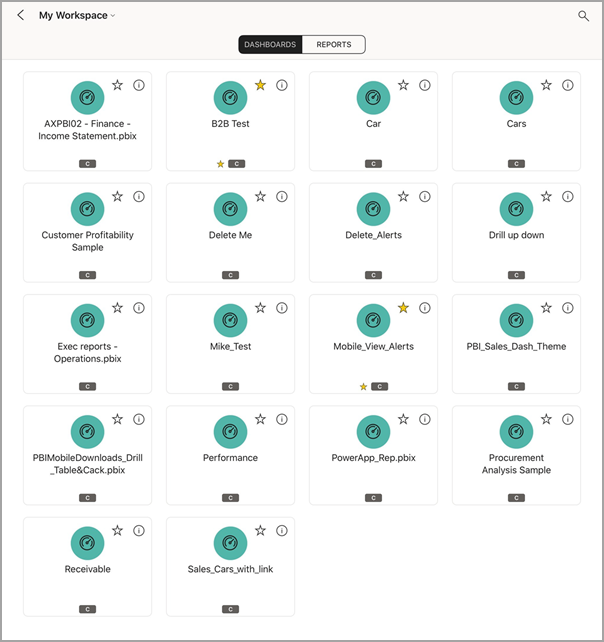Remove Mobile_View_Alerts from favorites
The width and height of the screenshot is (604, 642).
[x=403, y=308]
